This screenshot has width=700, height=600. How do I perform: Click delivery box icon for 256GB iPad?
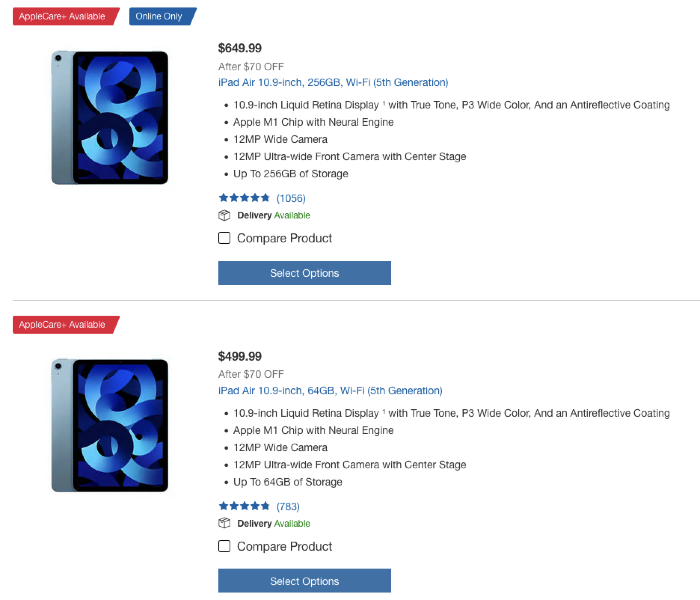click(x=224, y=215)
